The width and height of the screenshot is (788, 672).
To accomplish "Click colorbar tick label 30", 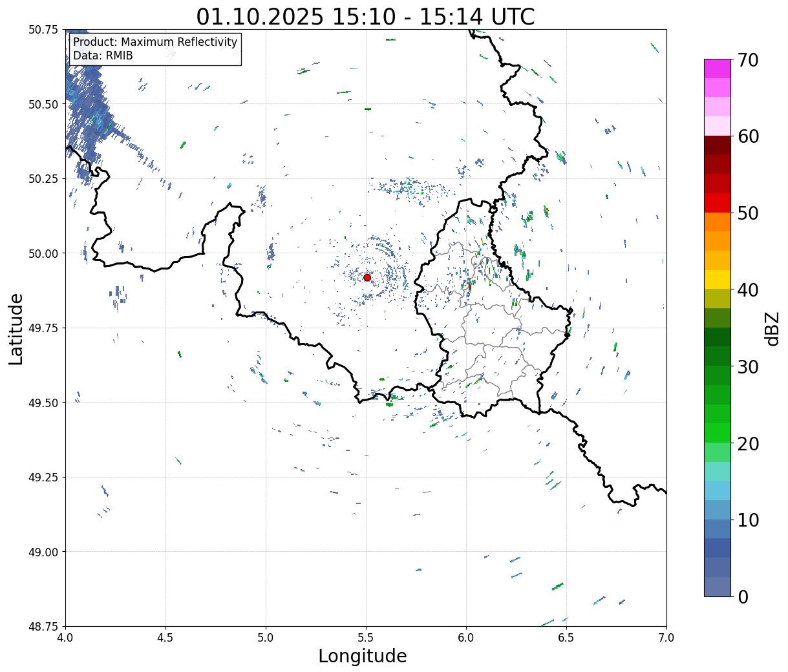I will point(748,366).
